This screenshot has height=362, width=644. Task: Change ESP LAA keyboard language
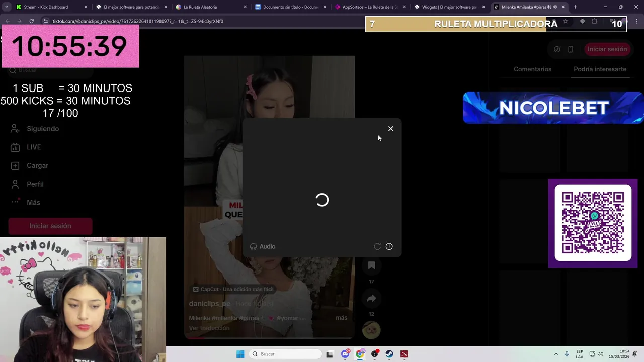[x=580, y=354]
